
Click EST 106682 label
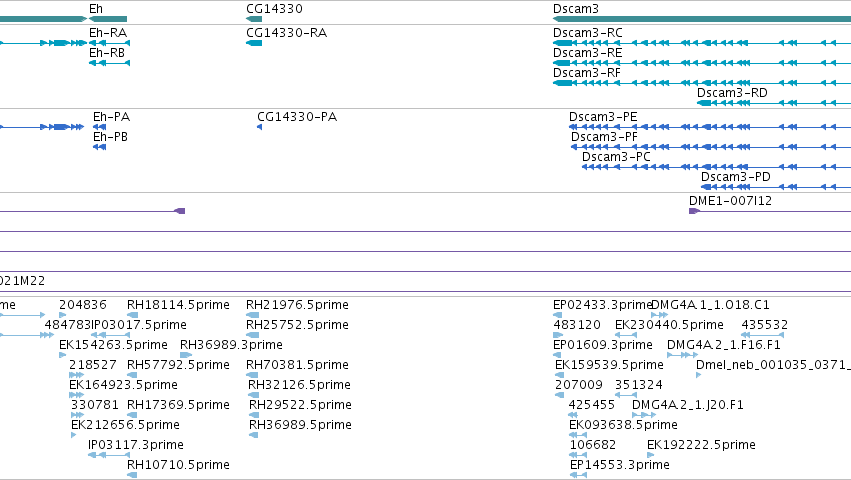click(x=593, y=445)
